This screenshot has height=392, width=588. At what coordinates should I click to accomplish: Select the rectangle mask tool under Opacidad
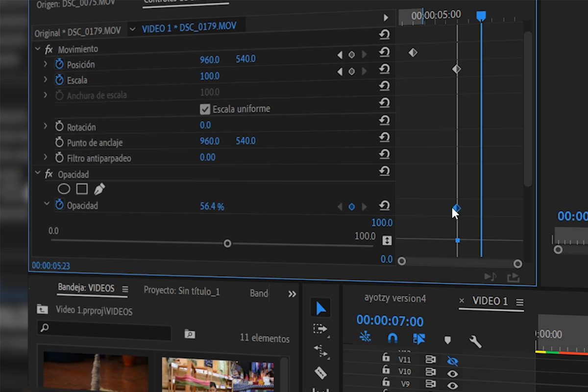pos(82,189)
